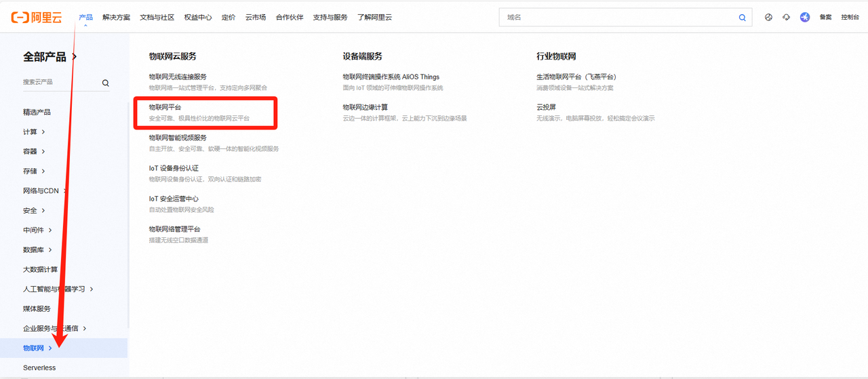This screenshot has height=379, width=868.
Task: Open the 控制台 console link
Action: click(850, 18)
